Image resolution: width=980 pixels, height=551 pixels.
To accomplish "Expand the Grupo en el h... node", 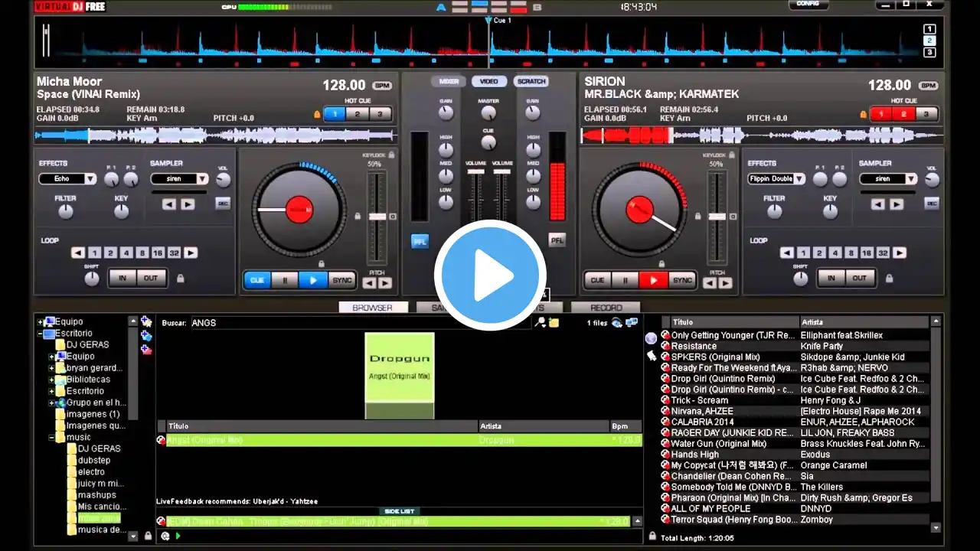I will [x=52, y=403].
